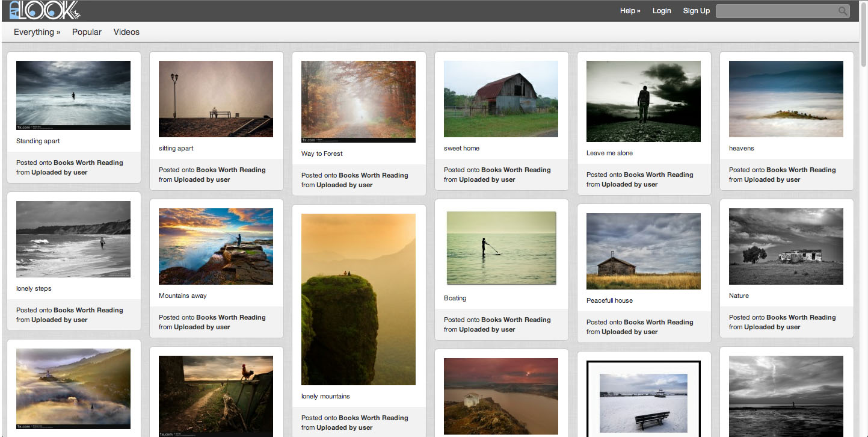This screenshot has width=868, height=437.
Task: Open the Standing apart photo
Action: (x=73, y=95)
